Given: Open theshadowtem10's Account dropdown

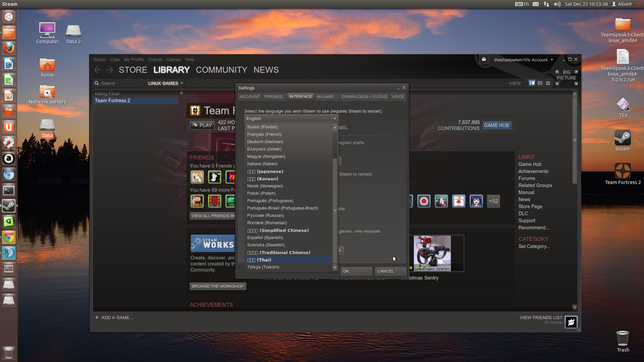Looking at the screenshot, I should pos(523,60).
